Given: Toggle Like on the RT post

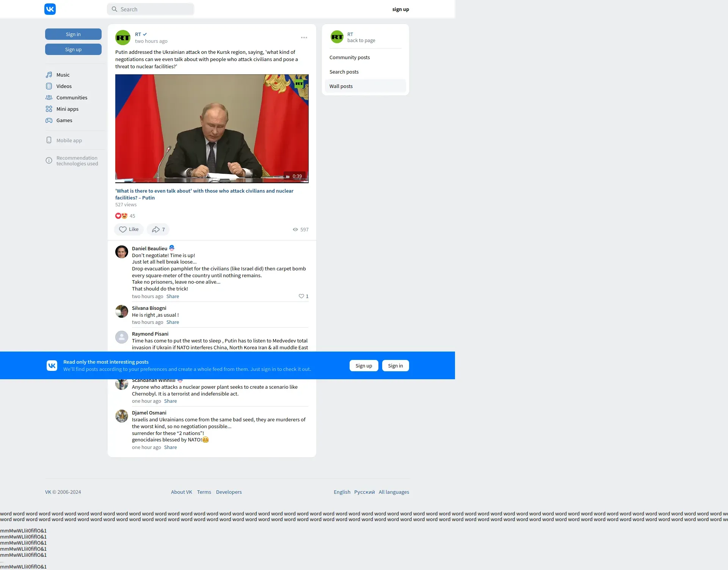Looking at the screenshot, I should (129, 229).
